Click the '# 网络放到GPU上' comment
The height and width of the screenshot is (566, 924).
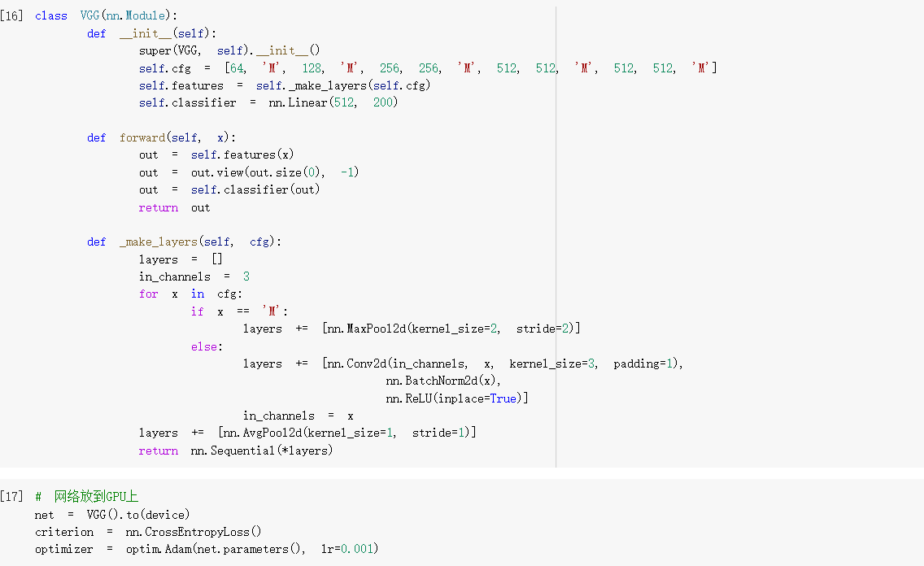coord(86,497)
